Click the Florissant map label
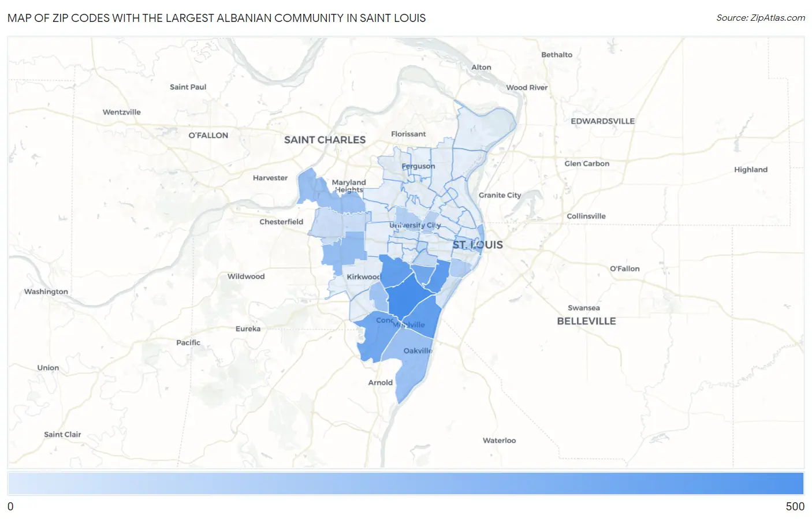The height and width of the screenshot is (519, 812). pos(408,134)
